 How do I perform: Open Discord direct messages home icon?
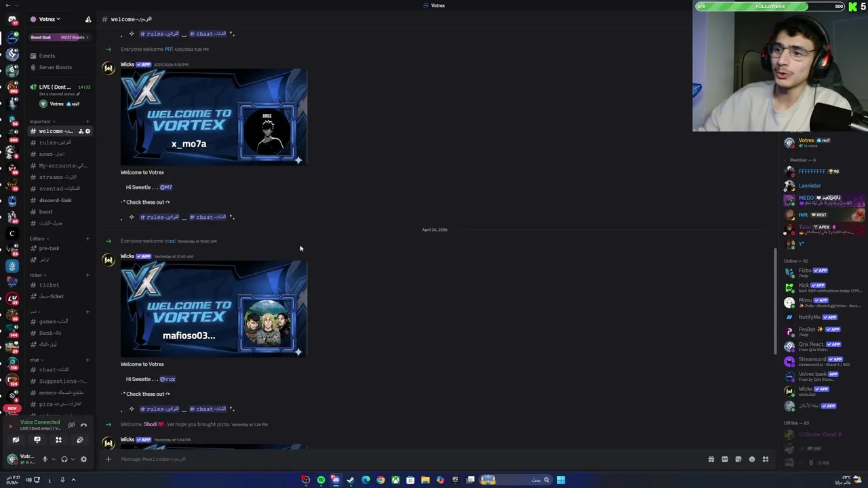click(12, 19)
